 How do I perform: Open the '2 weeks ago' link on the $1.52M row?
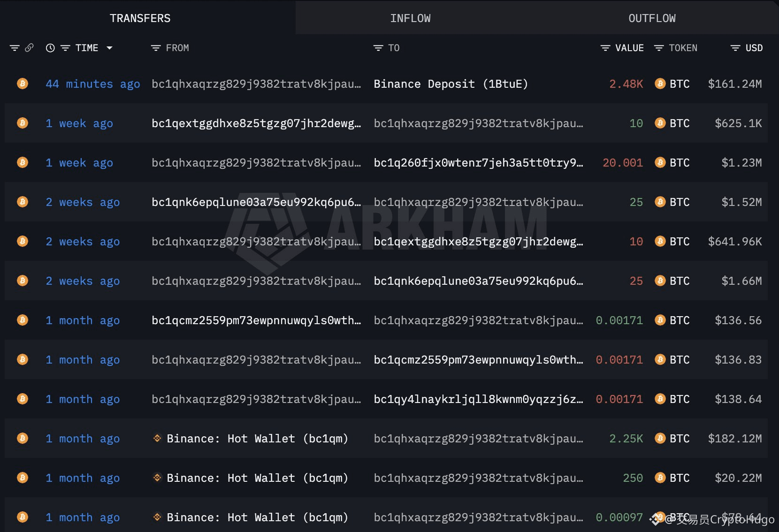(83, 202)
